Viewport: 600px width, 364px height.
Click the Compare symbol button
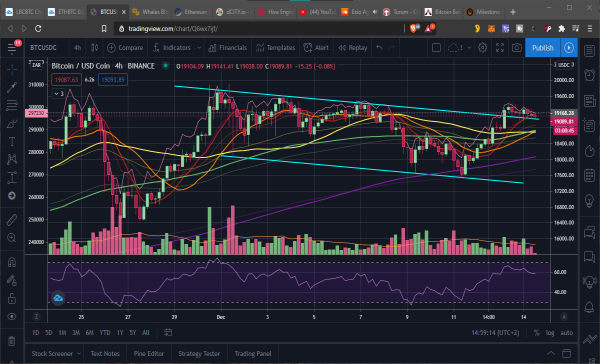coord(125,47)
